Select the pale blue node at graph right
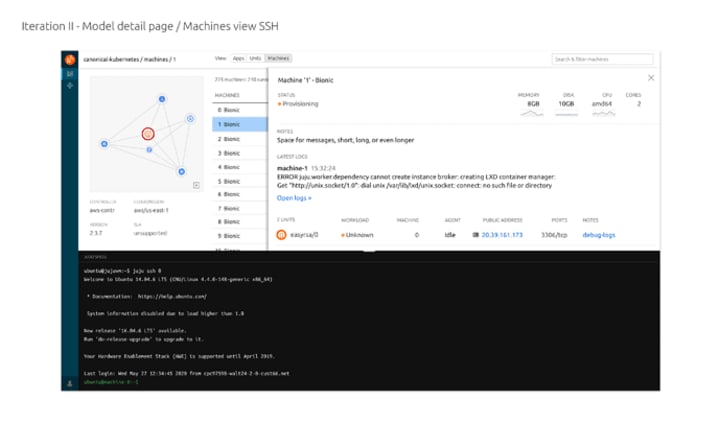Image resolution: width=720 pixels, height=423 pixels. click(190, 118)
